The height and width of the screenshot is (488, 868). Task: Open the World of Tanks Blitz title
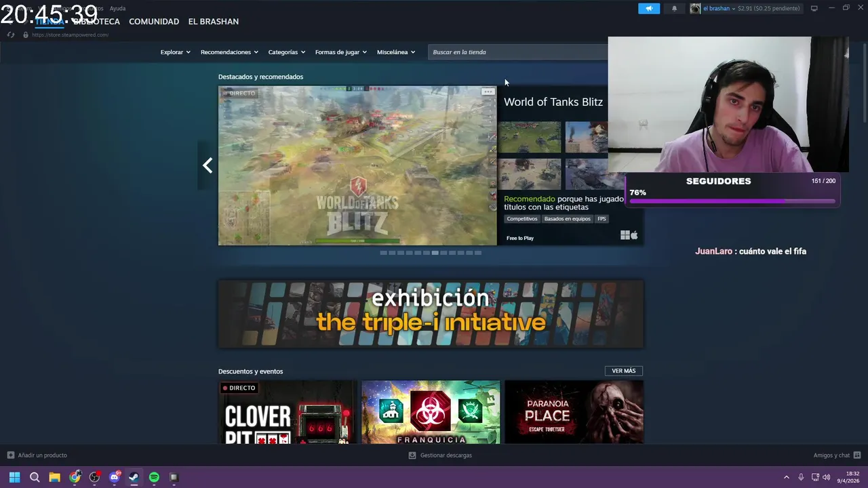[553, 102]
